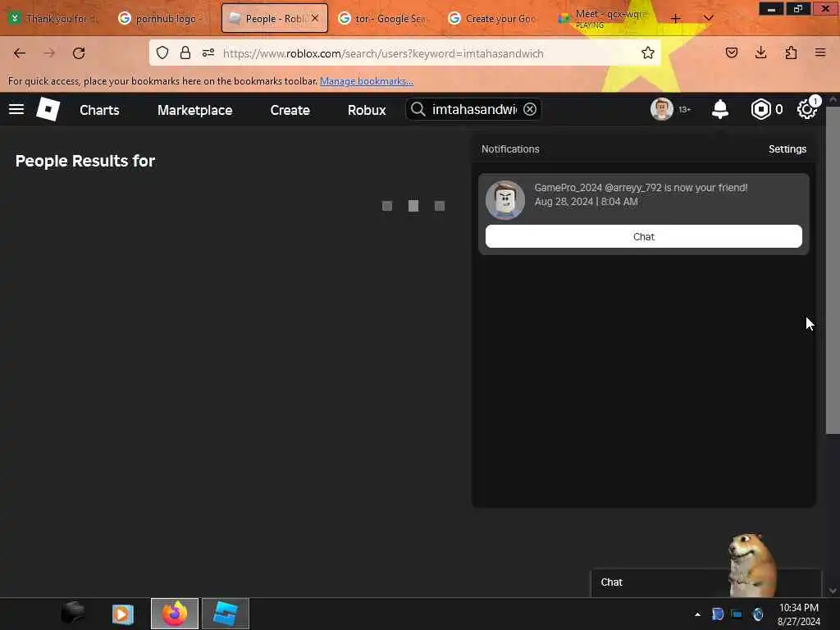Open the Robux balance icon

[760, 109]
